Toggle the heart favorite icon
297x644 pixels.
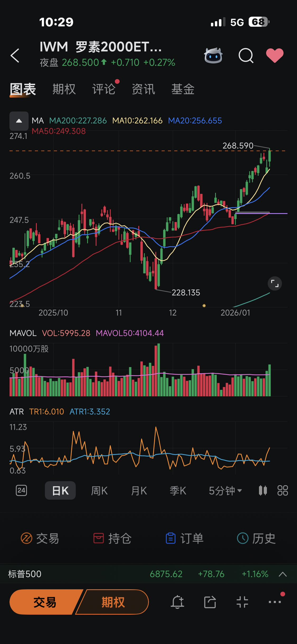click(x=275, y=56)
